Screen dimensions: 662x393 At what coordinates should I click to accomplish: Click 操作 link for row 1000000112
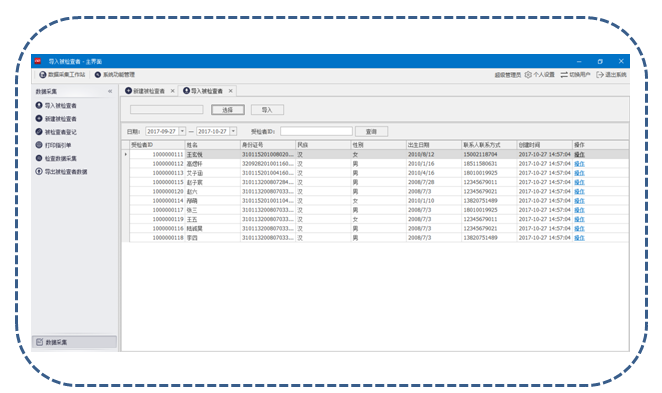pyautogui.click(x=579, y=164)
